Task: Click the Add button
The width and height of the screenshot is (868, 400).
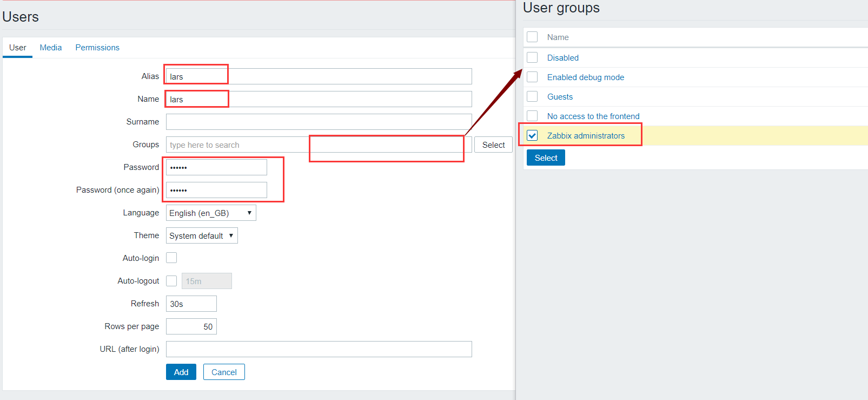Action: (181, 372)
